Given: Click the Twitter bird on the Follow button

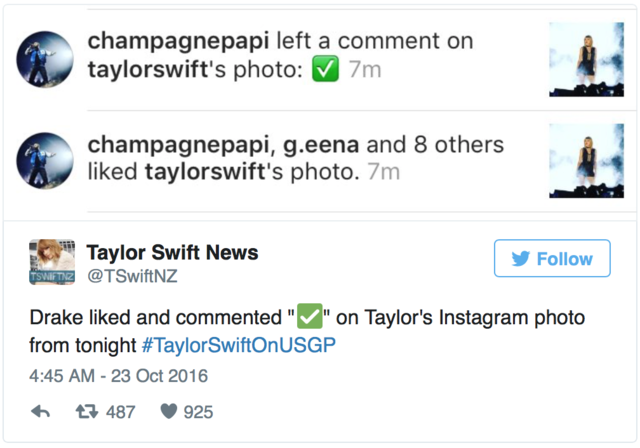Looking at the screenshot, I should (520, 259).
